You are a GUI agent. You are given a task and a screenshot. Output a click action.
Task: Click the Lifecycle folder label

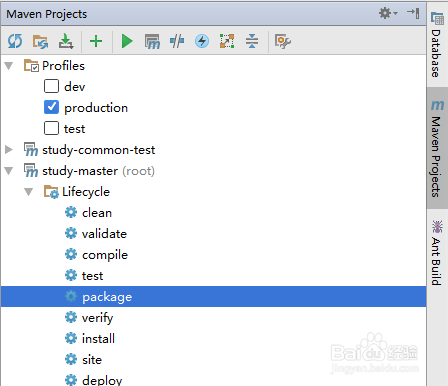click(x=86, y=192)
